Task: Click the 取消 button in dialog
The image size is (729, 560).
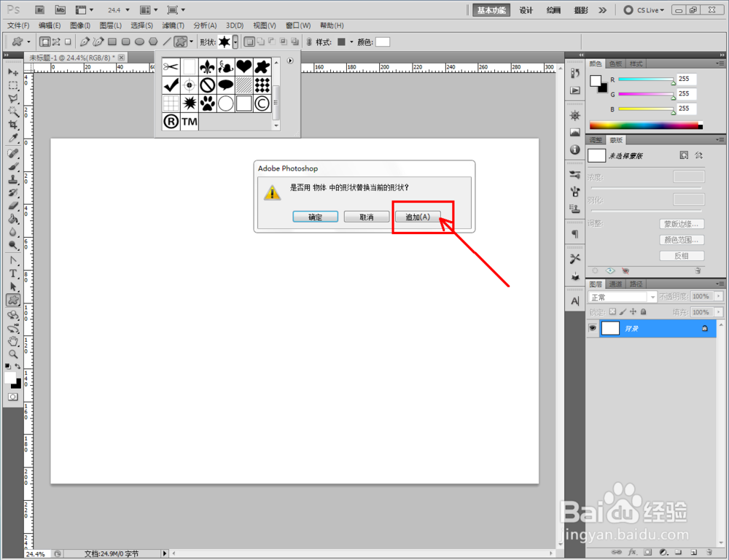Action: click(x=367, y=217)
